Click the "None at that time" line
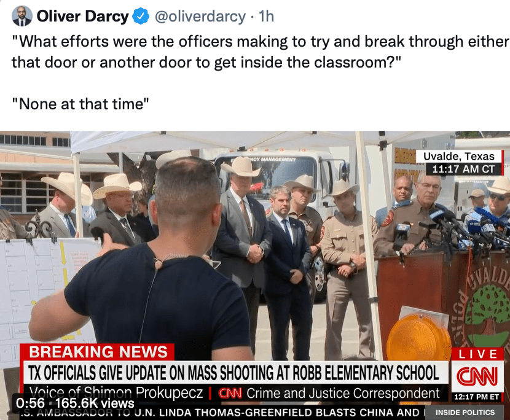 [80, 104]
